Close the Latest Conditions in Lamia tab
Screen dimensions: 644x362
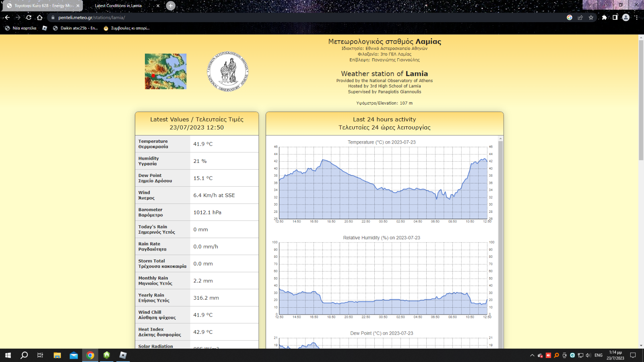tap(158, 6)
